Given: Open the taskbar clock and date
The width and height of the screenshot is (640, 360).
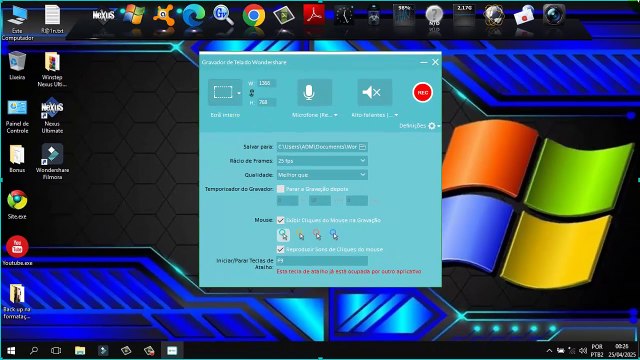Looking at the screenshot, I should (x=622, y=351).
